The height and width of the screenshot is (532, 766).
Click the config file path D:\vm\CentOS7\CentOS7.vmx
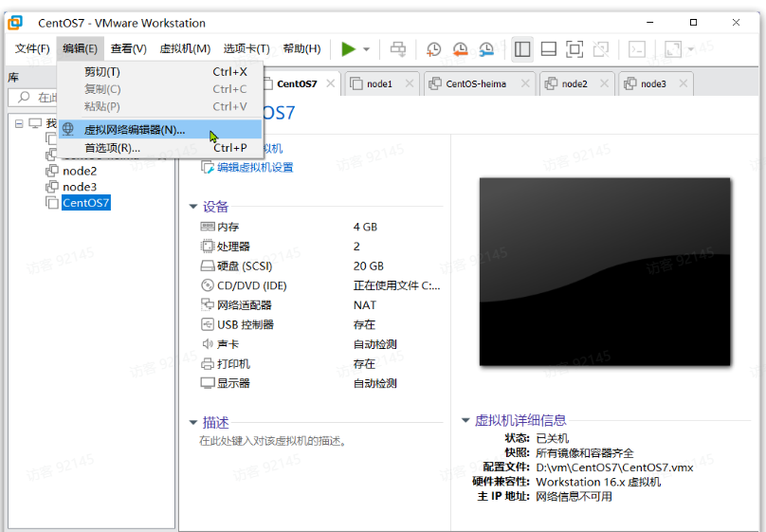click(614, 468)
